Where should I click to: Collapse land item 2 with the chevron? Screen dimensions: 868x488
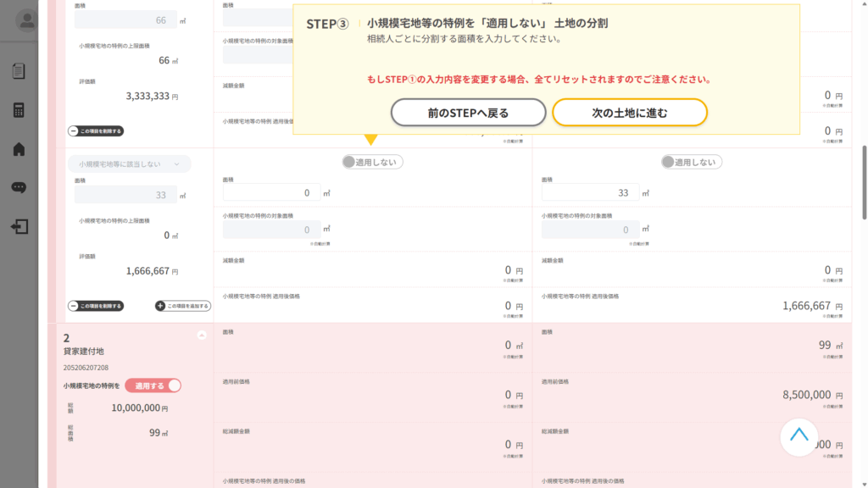[x=202, y=335]
